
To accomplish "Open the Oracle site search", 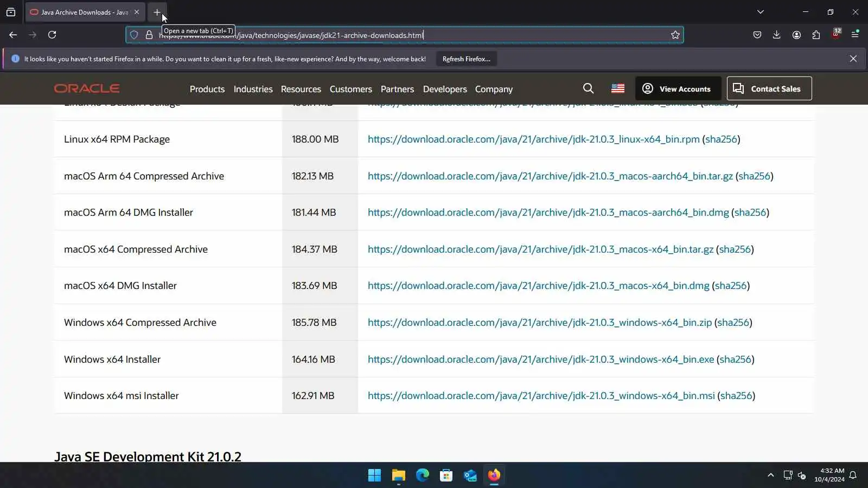I will click(588, 88).
